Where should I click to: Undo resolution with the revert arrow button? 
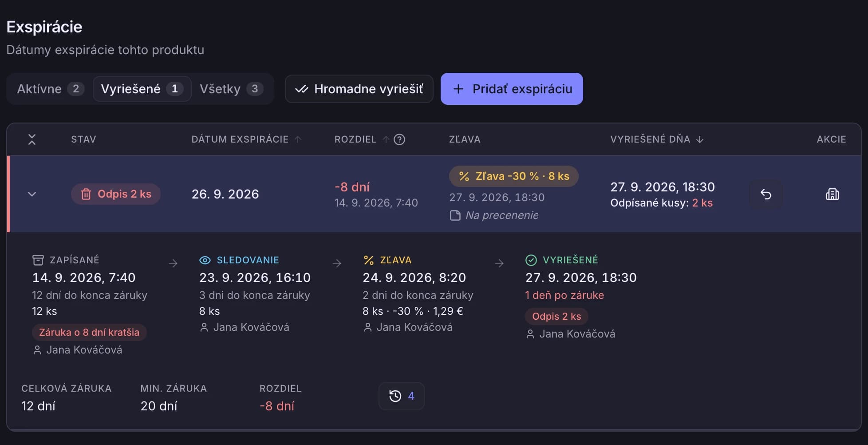766,194
